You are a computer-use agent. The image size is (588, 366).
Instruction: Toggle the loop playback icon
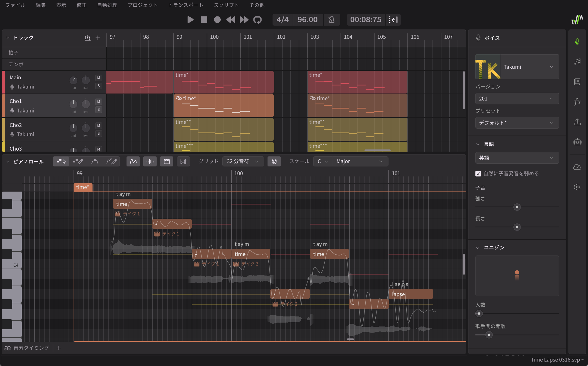click(x=257, y=20)
